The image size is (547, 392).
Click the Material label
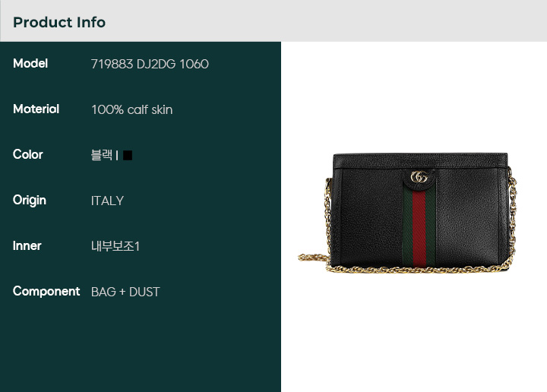pyautogui.click(x=36, y=109)
